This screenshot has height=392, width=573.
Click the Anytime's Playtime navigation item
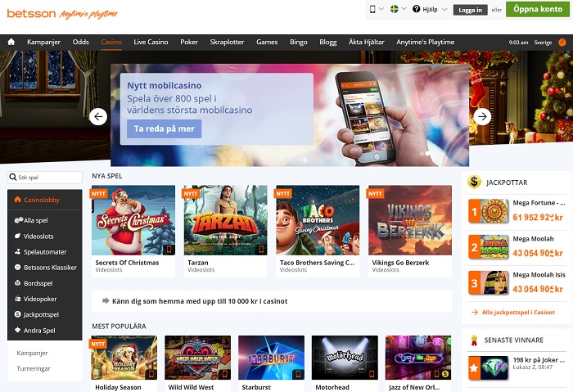[x=426, y=42]
